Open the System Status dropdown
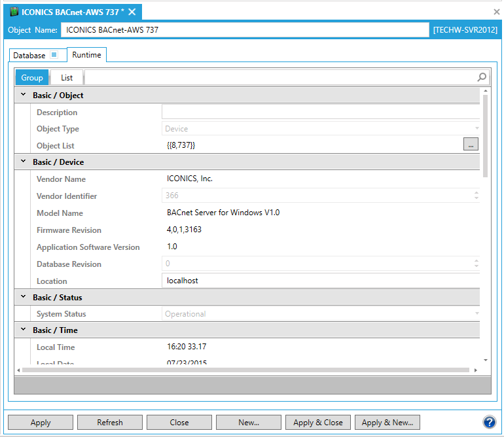 coord(477,314)
